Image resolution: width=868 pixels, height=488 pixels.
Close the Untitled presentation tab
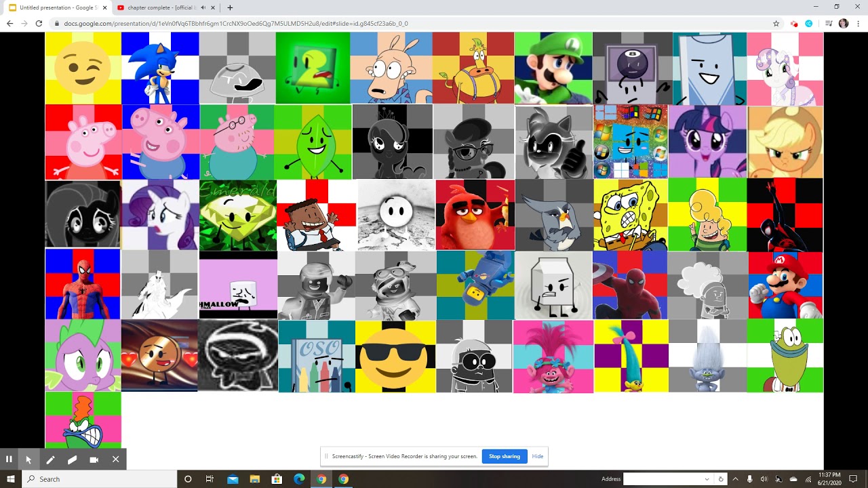click(104, 7)
